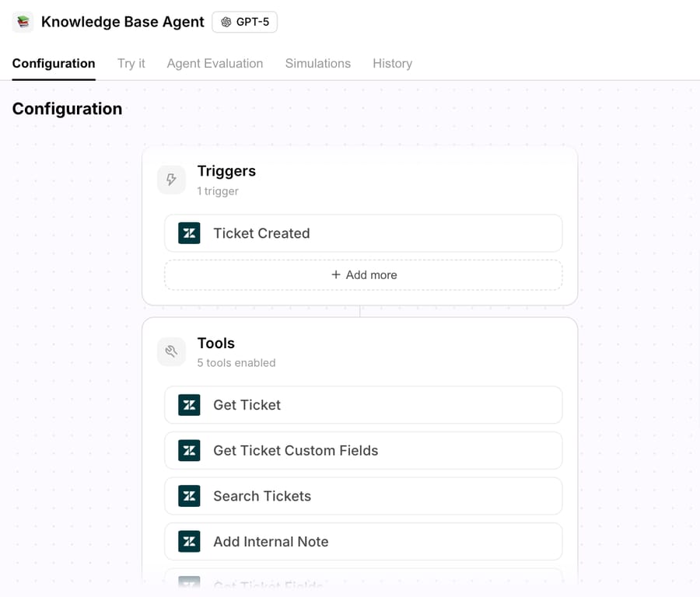The image size is (700, 597).
Task: Click the Tools section heading
Action: [216, 343]
